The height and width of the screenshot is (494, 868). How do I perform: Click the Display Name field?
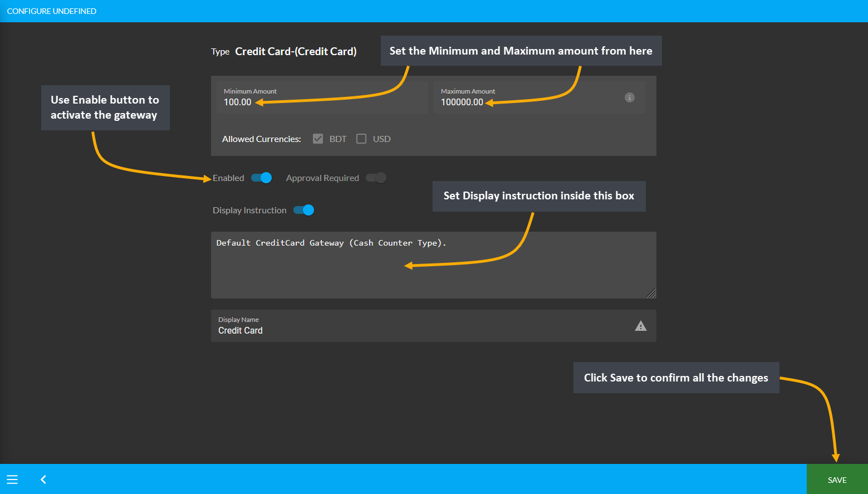tap(434, 326)
